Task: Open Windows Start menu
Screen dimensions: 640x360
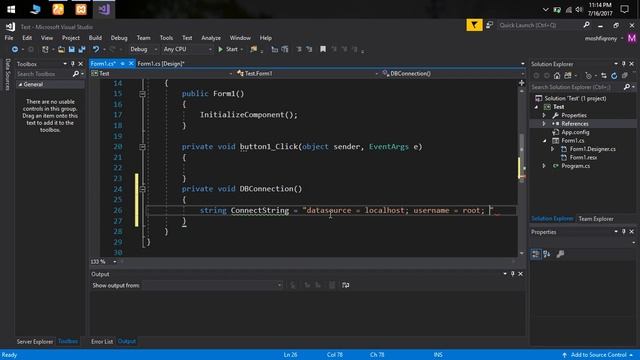Action: point(11,9)
